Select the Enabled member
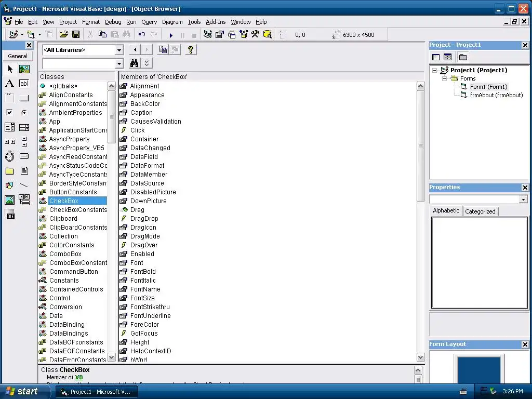This screenshot has height=399, width=532. tap(142, 254)
